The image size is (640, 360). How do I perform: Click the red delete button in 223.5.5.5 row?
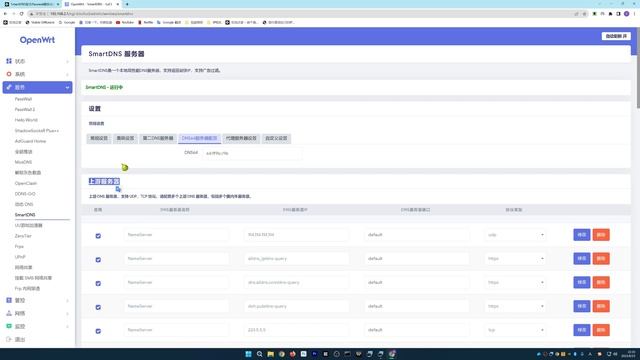coord(601,330)
